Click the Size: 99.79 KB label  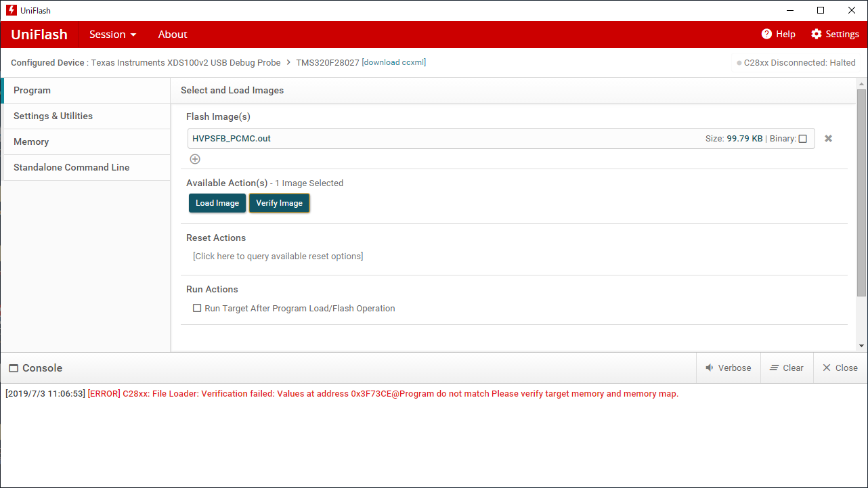coord(734,139)
